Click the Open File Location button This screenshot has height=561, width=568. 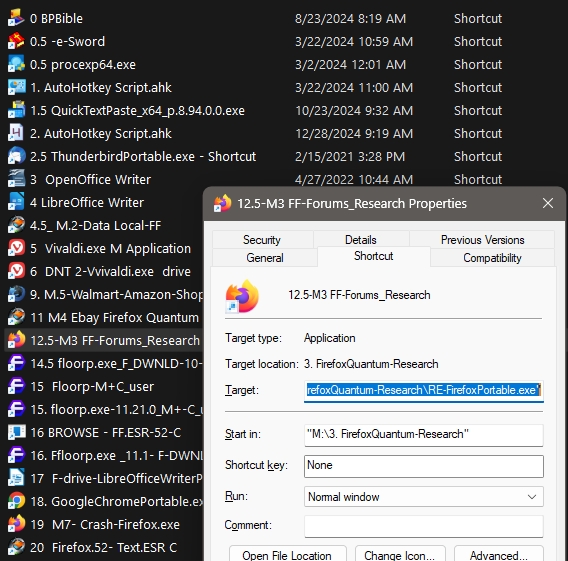287,554
